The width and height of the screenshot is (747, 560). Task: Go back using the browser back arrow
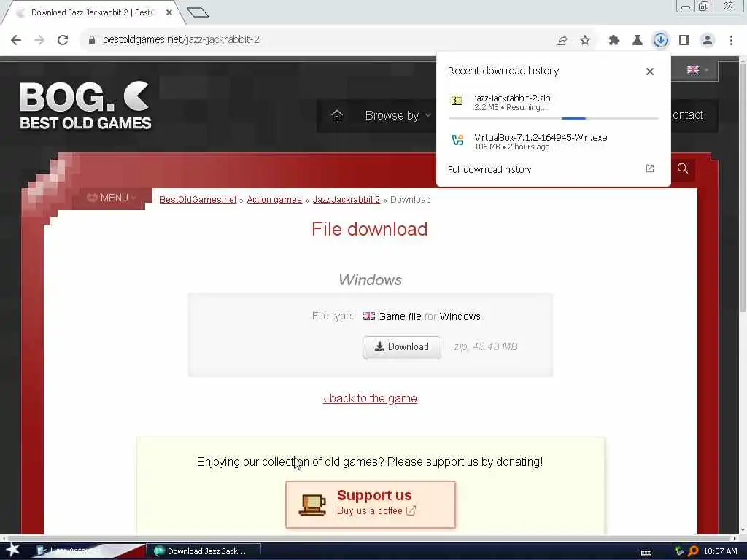(x=16, y=40)
